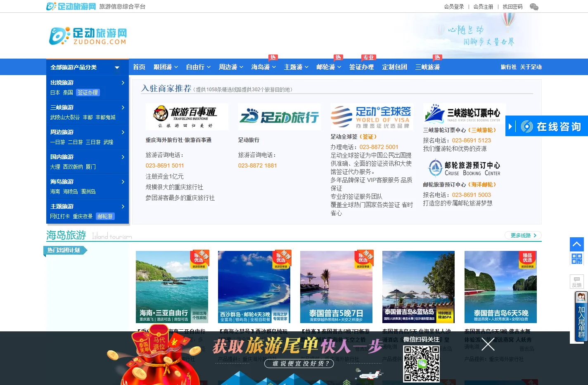Click 旅行社 in nav bar

508,67
